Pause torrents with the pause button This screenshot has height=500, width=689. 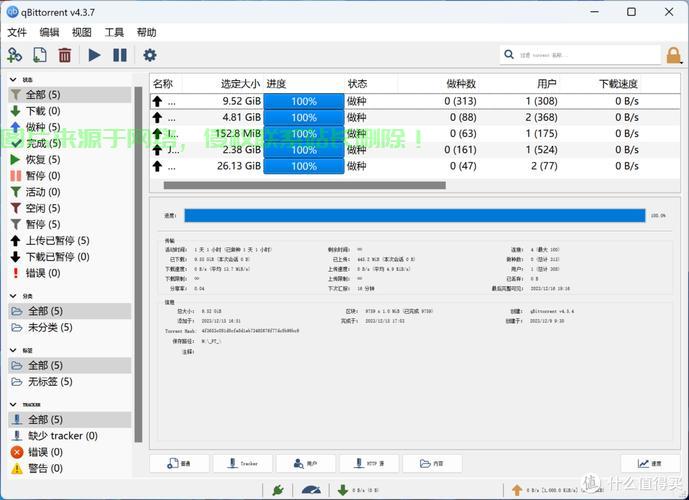click(120, 55)
